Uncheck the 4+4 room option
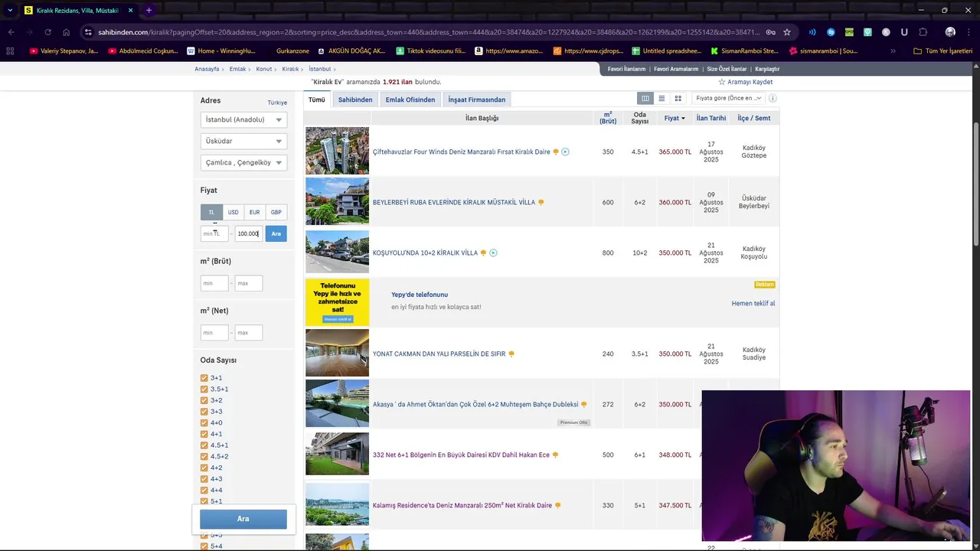Viewport: 980px width, 551px height. pos(204,490)
